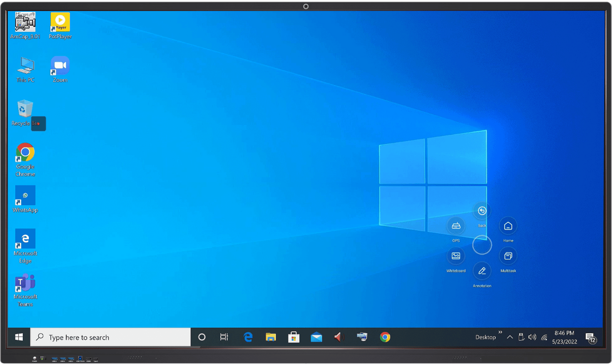The image size is (612, 364).
Task: Switch to OPS source icon
Action: click(456, 226)
